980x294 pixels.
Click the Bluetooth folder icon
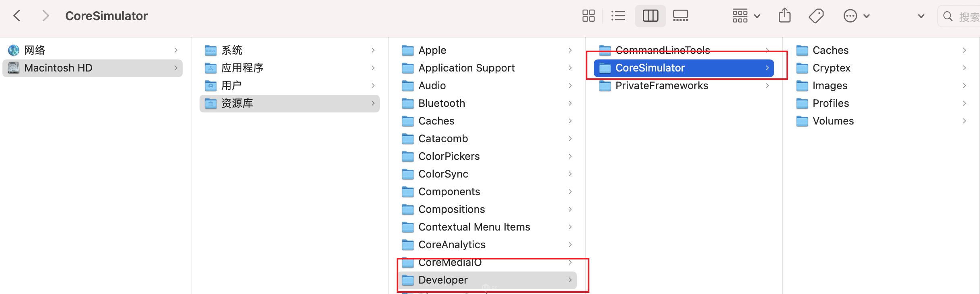click(408, 103)
